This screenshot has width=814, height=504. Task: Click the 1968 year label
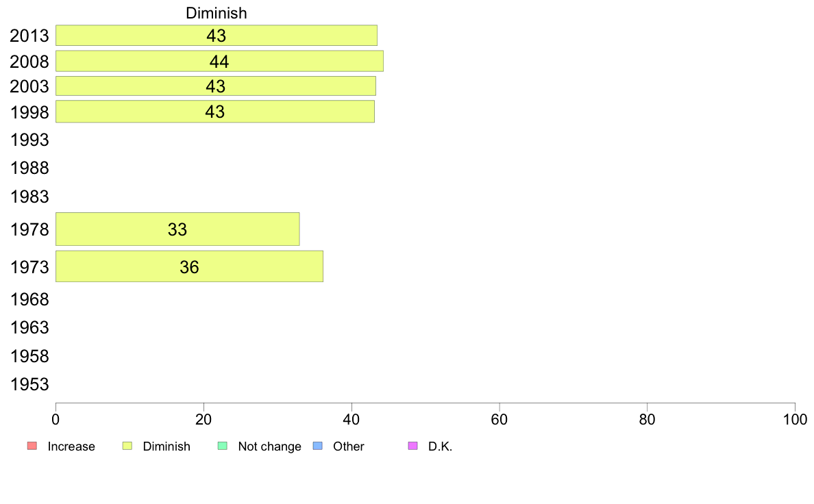tap(29, 299)
